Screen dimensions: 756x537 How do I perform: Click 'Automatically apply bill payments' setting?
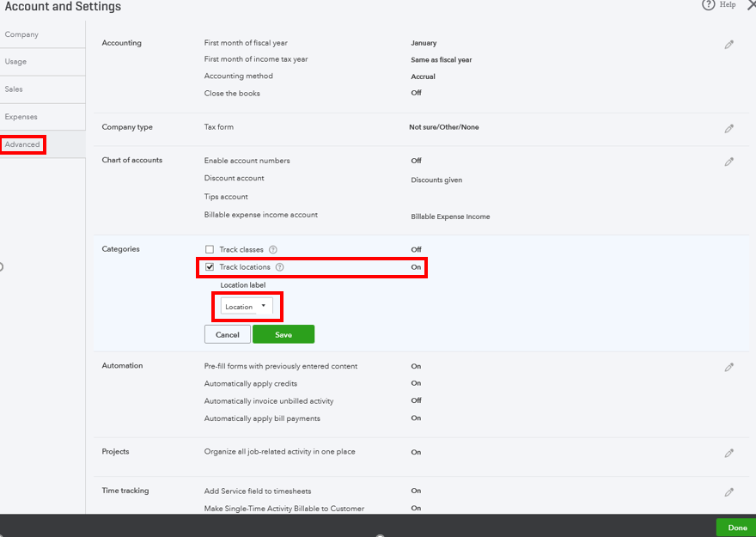point(262,418)
